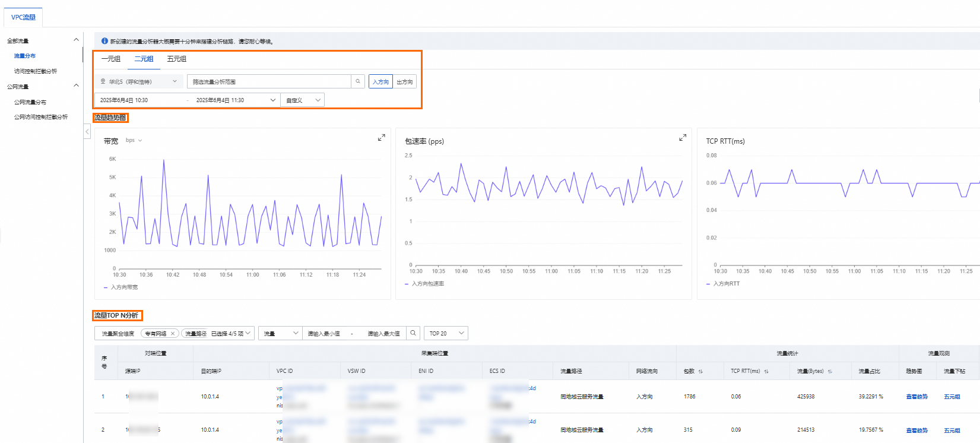Toggle 入方向带宽 legend in bandwidth chart
The image size is (980, 443).
121,287
